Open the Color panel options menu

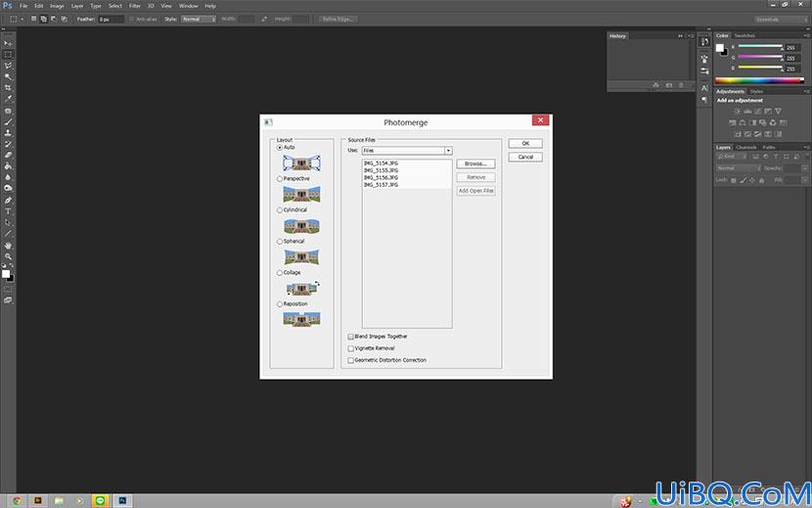pyautogui.click(x=807, y=36)
